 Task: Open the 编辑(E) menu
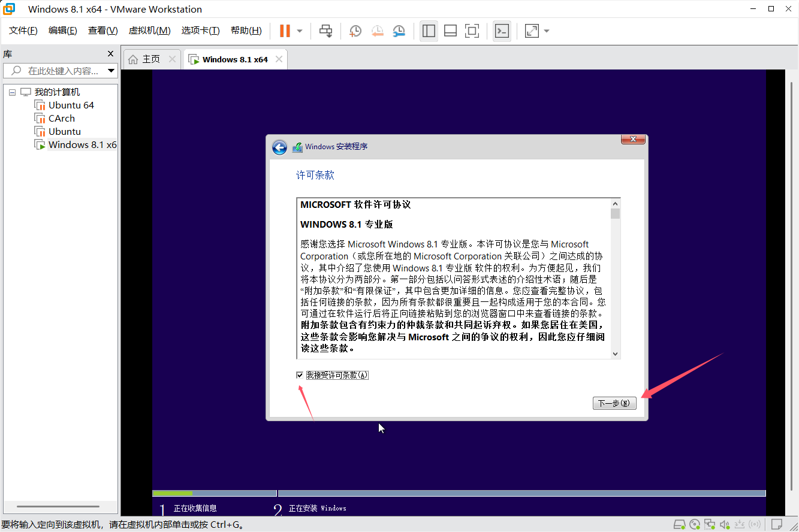pyautogui.click(x=62, y=31)
